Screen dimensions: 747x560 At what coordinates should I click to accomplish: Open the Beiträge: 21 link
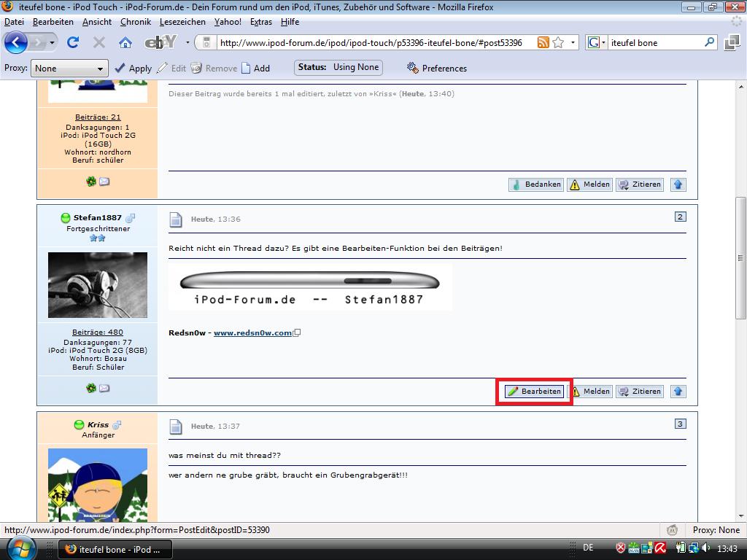click(98, 117)
